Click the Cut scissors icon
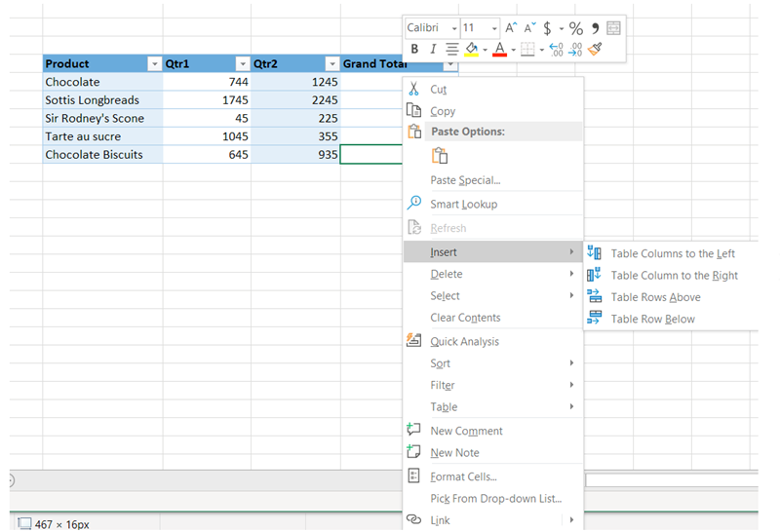Screen dimensions: 780x532 [x=414, y=89]
